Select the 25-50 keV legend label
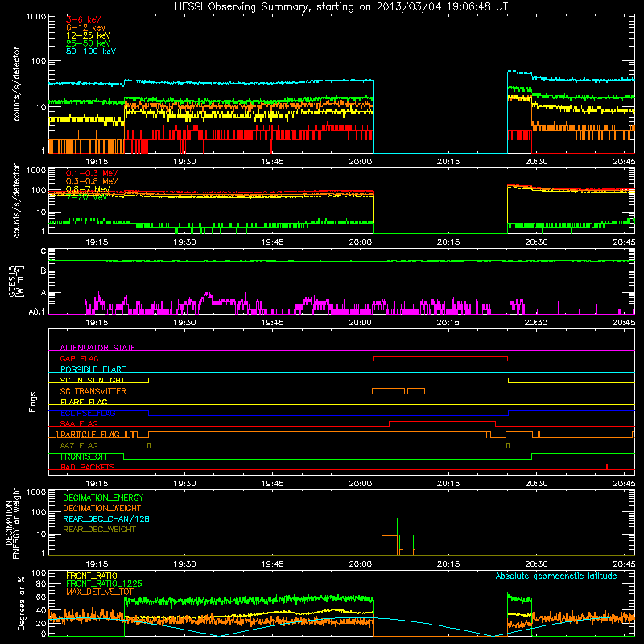This screenshot has height=644, width=644. point(88,43)
